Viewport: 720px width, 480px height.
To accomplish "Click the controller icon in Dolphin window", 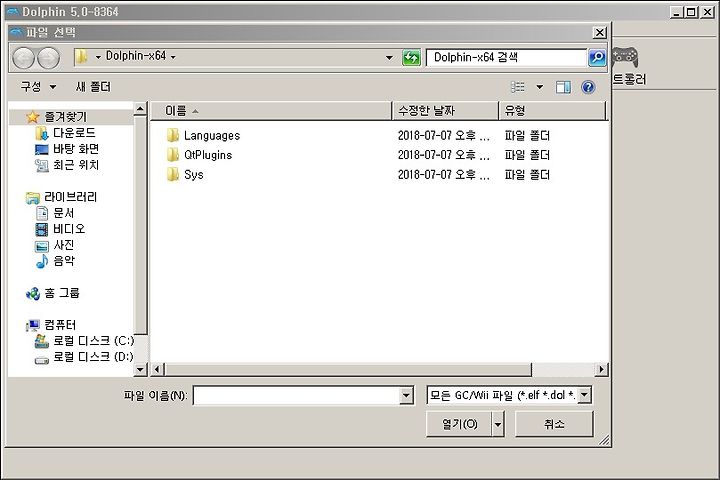I will click(624, 57).
